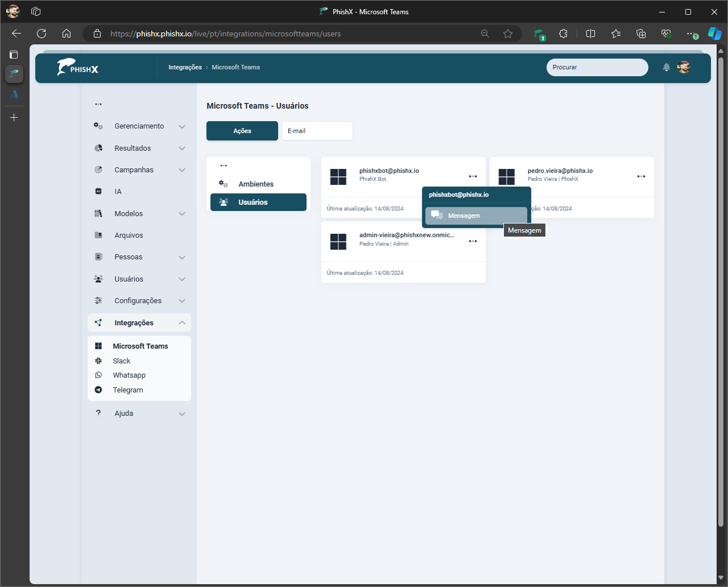The height and width of the screenshot is (587, 728).
Task: Focus the Procurar search field
Action: pyautogui.click(x=597, y=67)
